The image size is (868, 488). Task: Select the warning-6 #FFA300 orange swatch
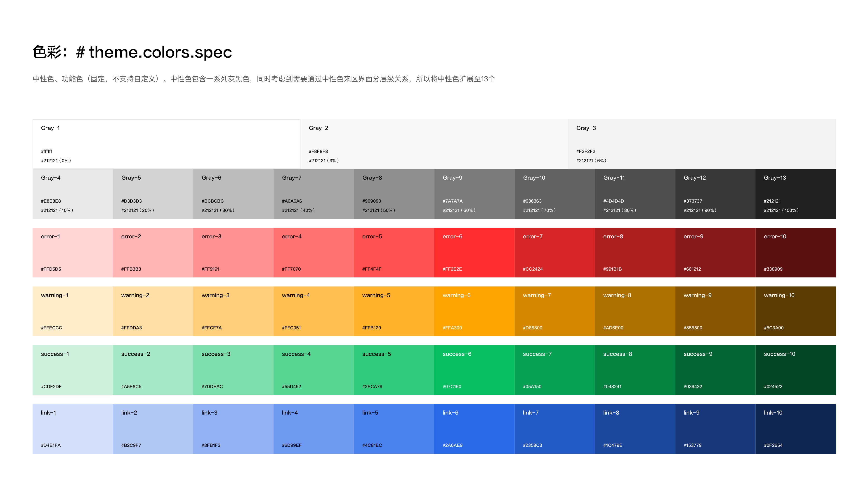point(474,311)
